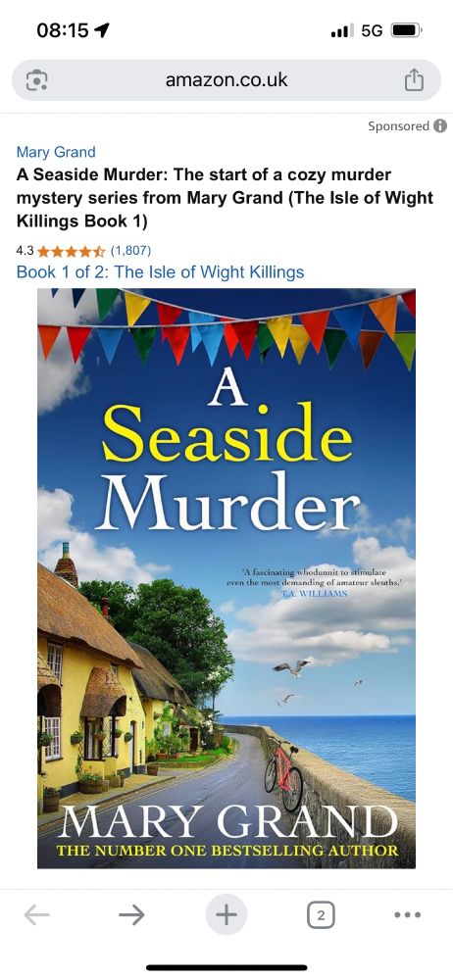
Task: Click the Sponsored label text
Action: pyautogui.click(x=398, y=125)
